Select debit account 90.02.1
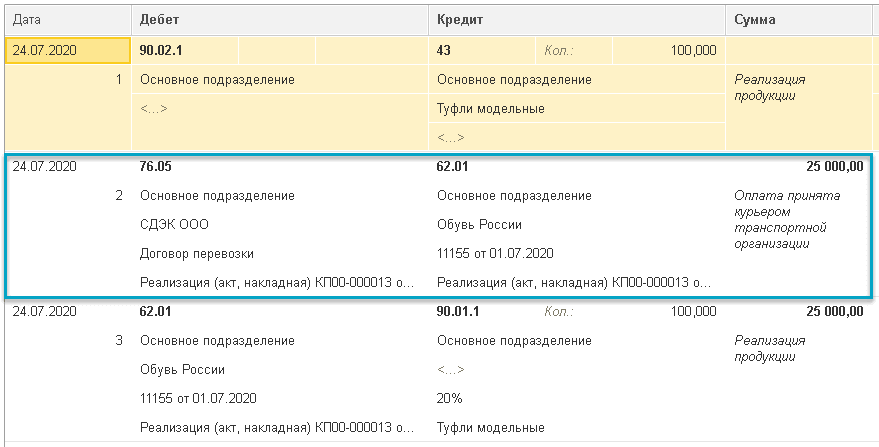This screenshot has height=447, width=879. [x=163, y=49]
